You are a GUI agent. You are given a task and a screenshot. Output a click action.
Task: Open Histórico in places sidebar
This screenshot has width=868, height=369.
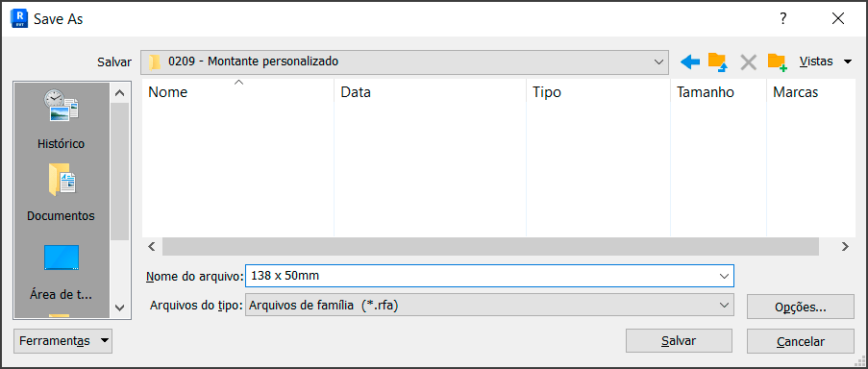[x=61, y=119]
